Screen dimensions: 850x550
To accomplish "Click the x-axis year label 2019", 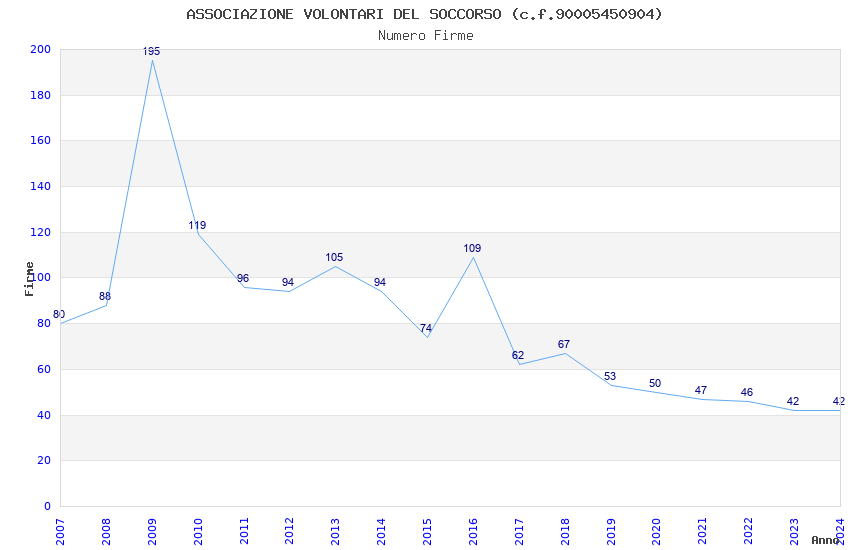I will (x=610, y=532).
